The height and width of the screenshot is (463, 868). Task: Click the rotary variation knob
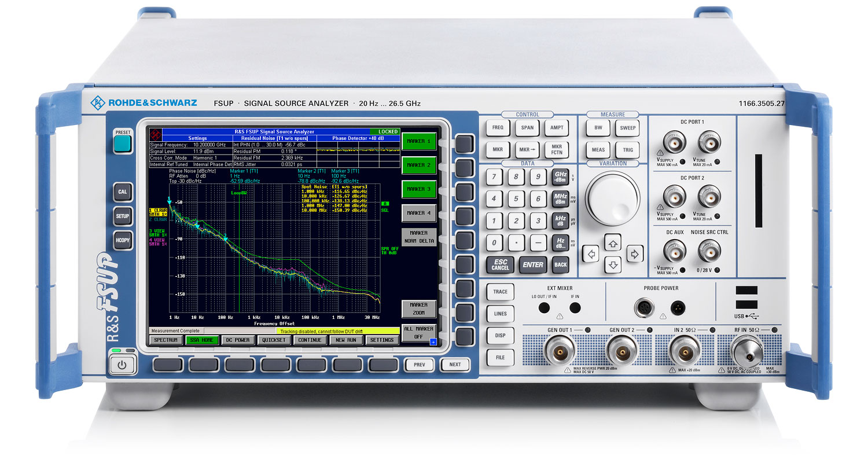613,199
